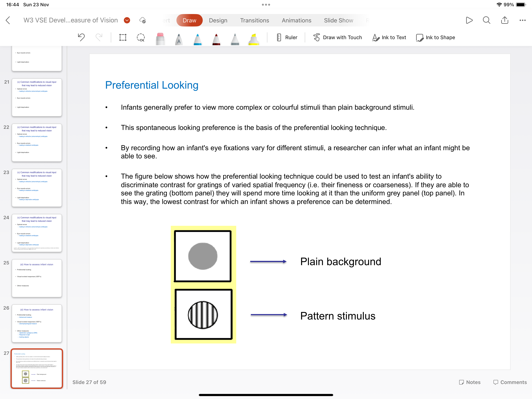Image resolution: width=532 pixels, height=399 pixels.
Task: Expand the file name dropdown chevron
Action: pos(127,20)
